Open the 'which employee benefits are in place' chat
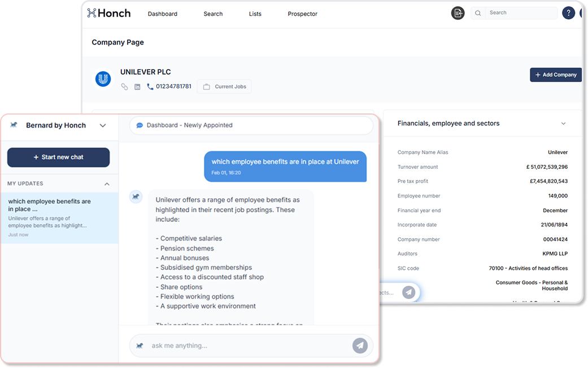This screenshot has height=368, width=588. tap(60, 218)
